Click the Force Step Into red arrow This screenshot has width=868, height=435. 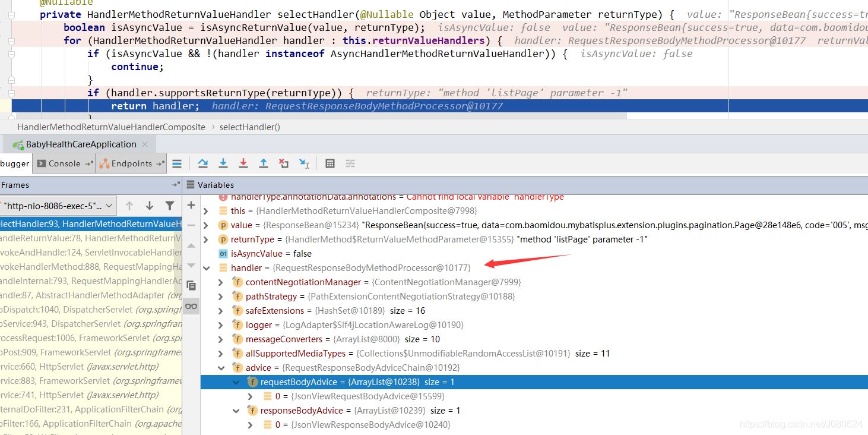[243, 163]
